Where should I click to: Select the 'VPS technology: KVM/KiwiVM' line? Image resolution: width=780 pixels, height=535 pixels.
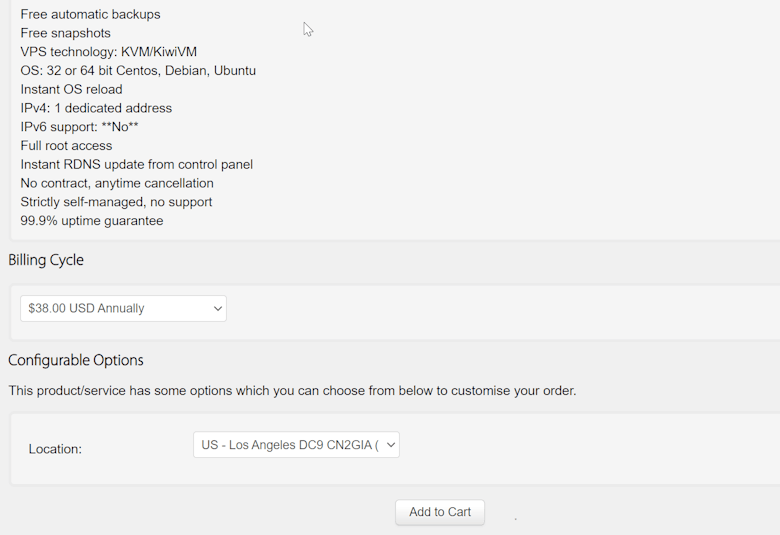108,52
